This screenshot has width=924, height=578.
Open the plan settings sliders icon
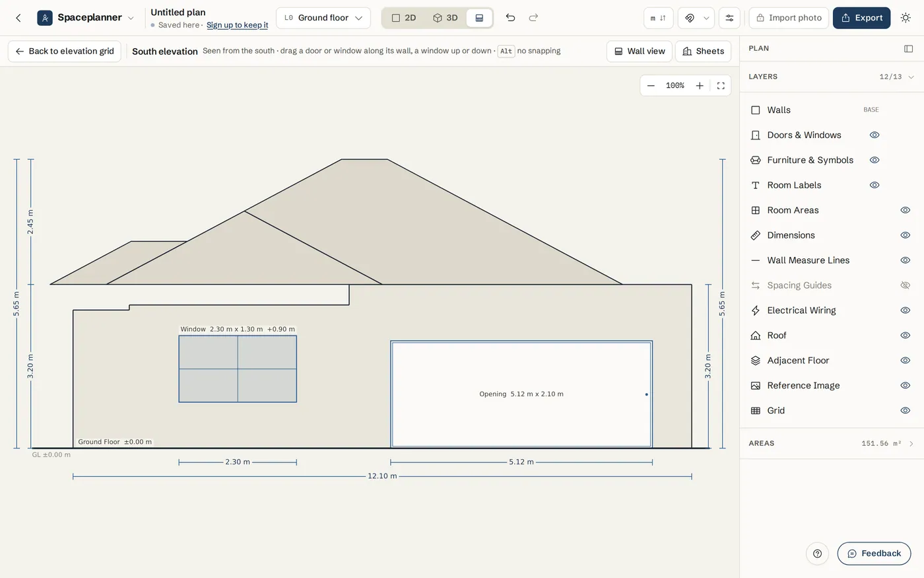[x=729, y=18]
